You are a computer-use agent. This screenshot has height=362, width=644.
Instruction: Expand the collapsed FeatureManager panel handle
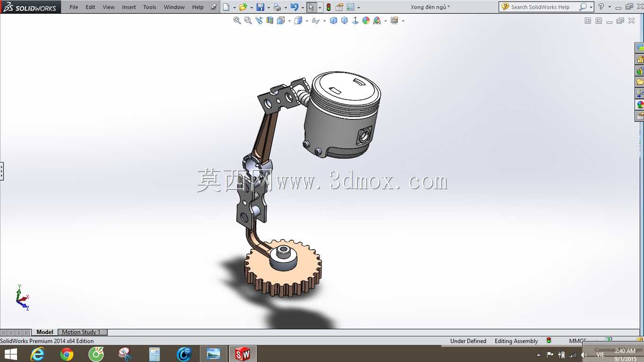[x=1, y=171]
